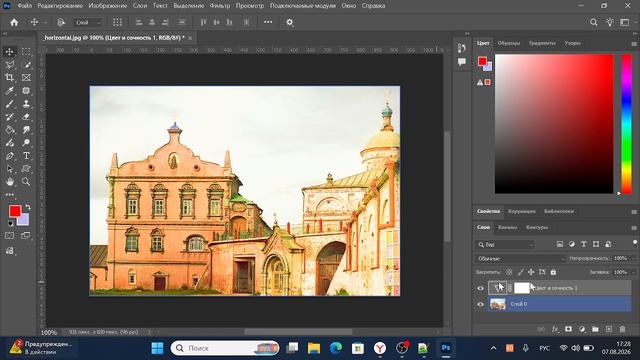This screenshot has height=360, width=640.
Task: Hide the Слой 0 layer
Action: tap(480, 304)
